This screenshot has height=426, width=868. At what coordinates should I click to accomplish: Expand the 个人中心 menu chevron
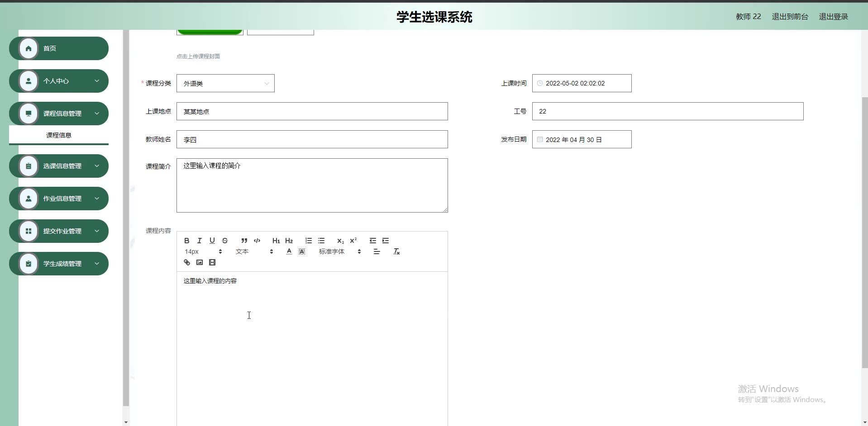point(97,81)
